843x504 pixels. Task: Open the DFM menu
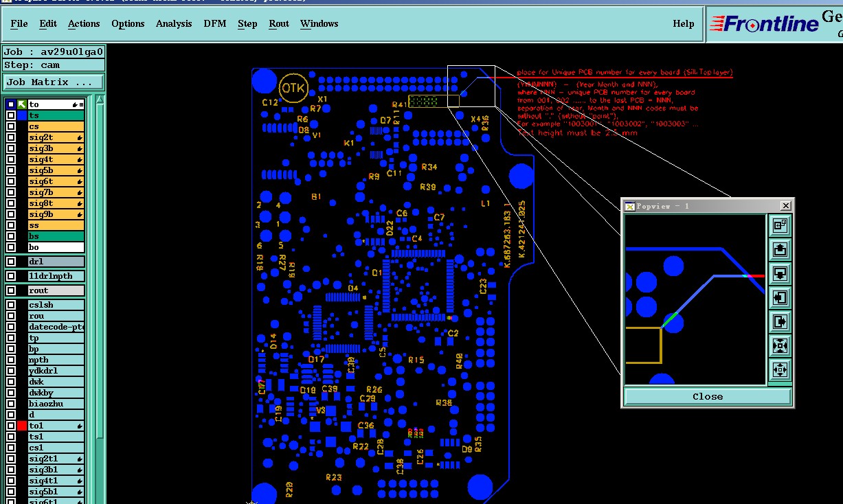(215, 23)
